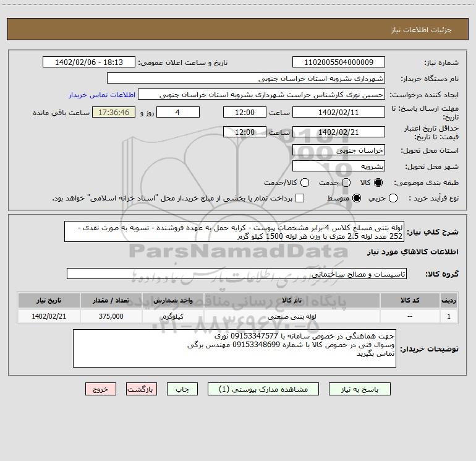Click the استان محل تحویل field خراسان جنوبی
This screenshot has width=476, height=461.
(x=339, y=150)
